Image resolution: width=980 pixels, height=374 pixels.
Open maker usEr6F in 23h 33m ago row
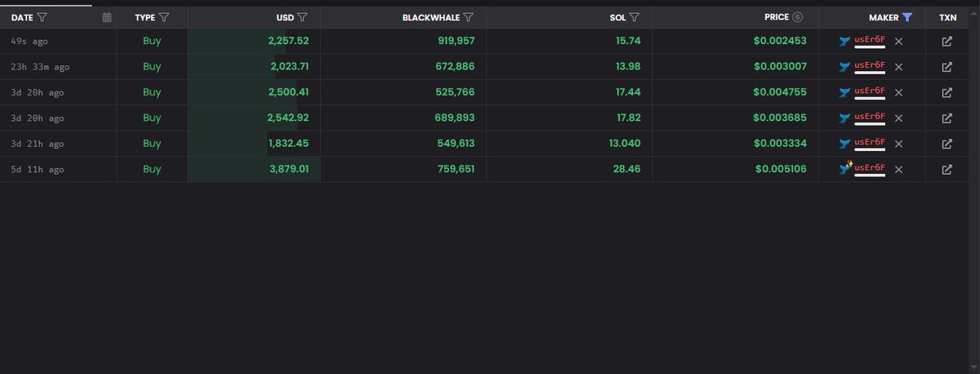[870, 65]
